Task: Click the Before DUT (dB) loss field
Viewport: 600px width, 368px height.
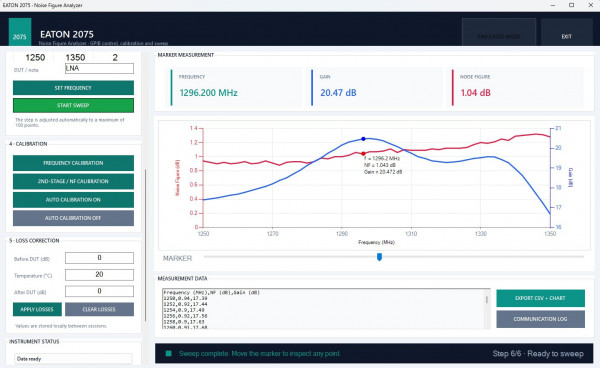Action: 99,258
